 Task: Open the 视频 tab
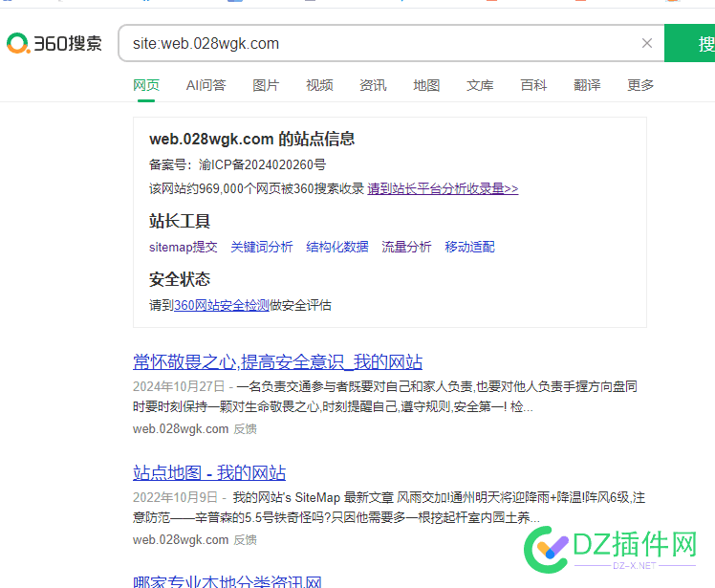pyautogui.click(x=319, y=85)
